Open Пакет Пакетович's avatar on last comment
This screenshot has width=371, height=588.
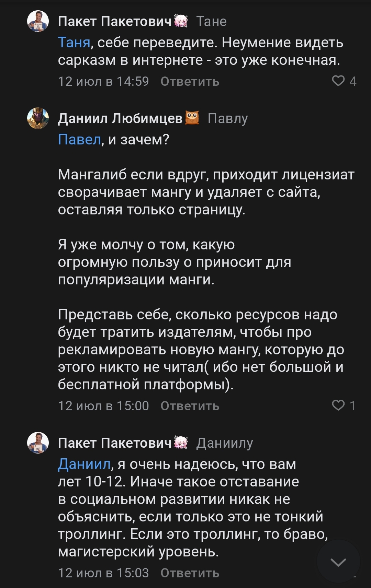pos(38,443)
